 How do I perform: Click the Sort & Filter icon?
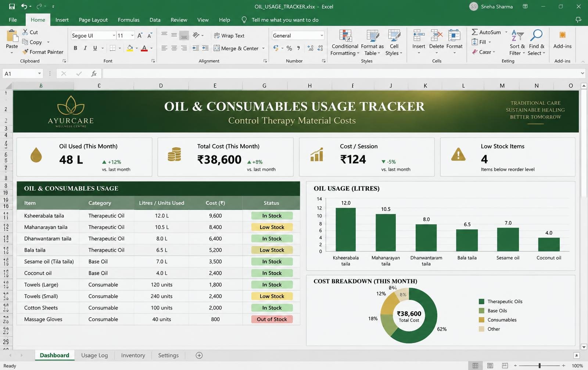517,36
